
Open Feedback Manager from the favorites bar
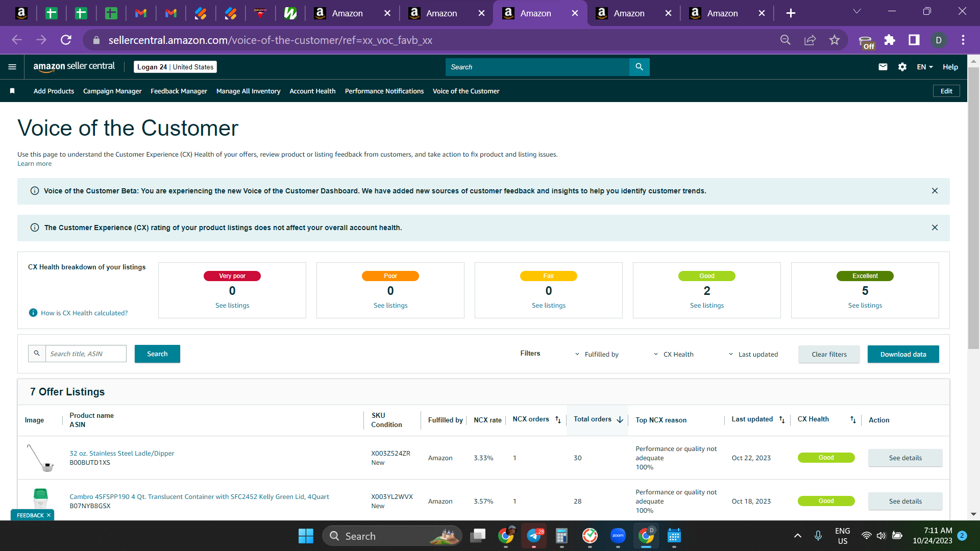point(179,91)
